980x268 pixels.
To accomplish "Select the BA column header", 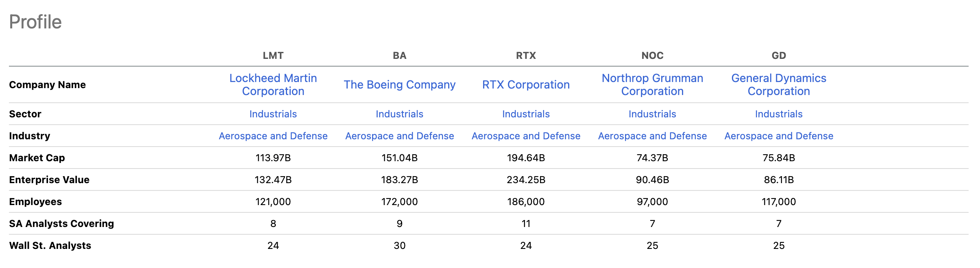I will [x=400, y=56].
